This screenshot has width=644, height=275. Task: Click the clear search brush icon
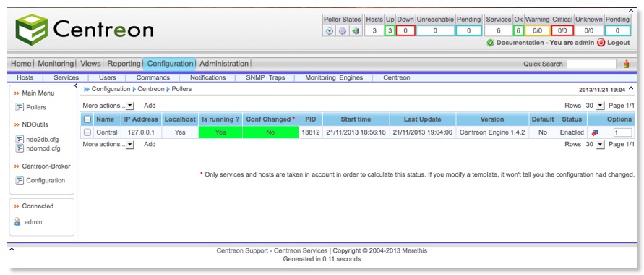coord(627,64)
